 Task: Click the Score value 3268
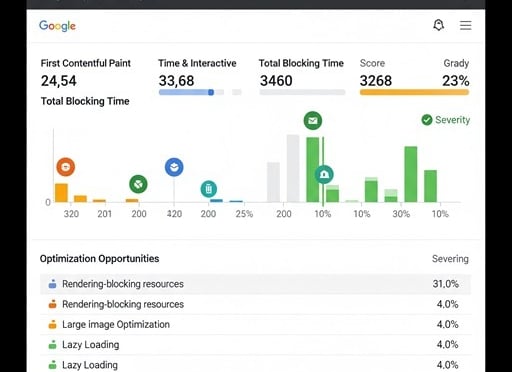coord(376,81)
